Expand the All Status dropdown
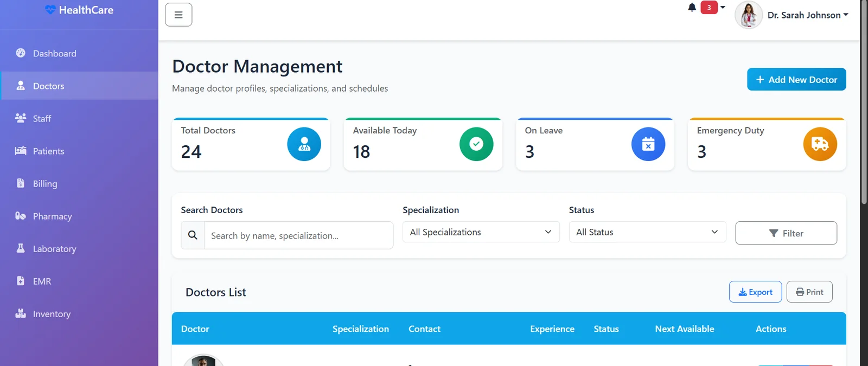Image resolution: width=868 pixels, height=366 pixels. pos(647,232)
